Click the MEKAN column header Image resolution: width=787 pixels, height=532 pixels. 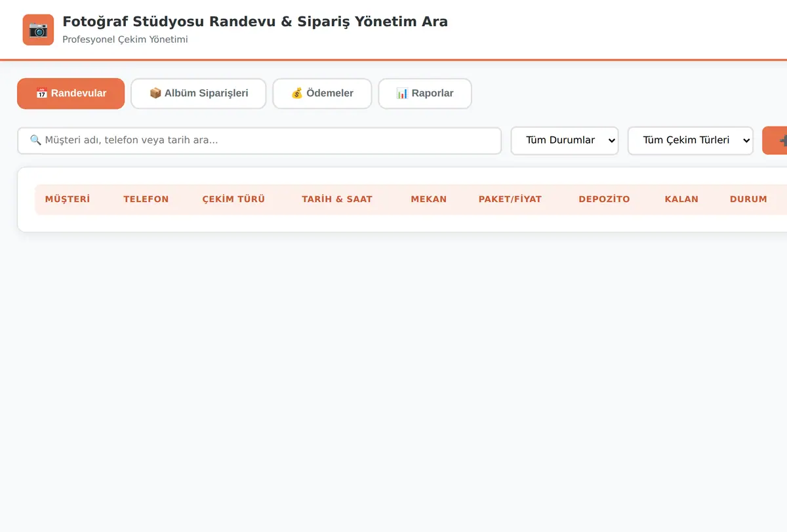[429, 199]
